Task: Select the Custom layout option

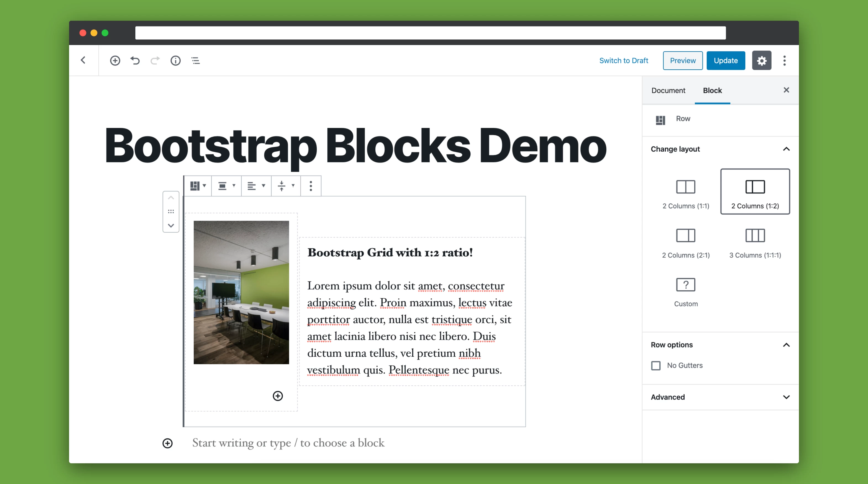Action: click(686, 290)
